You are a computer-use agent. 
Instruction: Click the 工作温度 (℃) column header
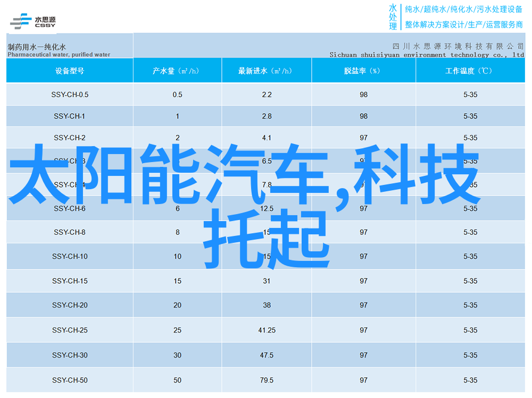click(470, 71)
